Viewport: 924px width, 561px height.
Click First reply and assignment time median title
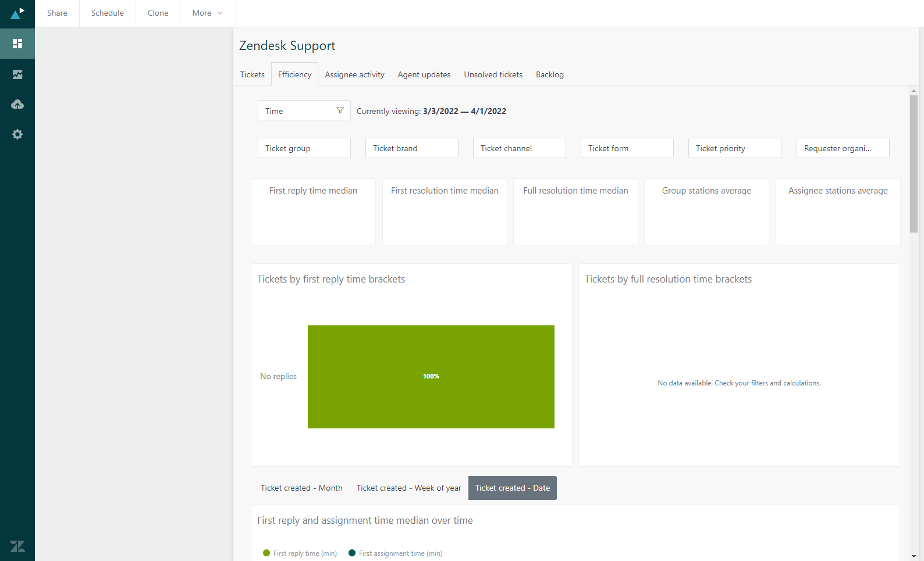pyautogui.click(x=365, y=520)
